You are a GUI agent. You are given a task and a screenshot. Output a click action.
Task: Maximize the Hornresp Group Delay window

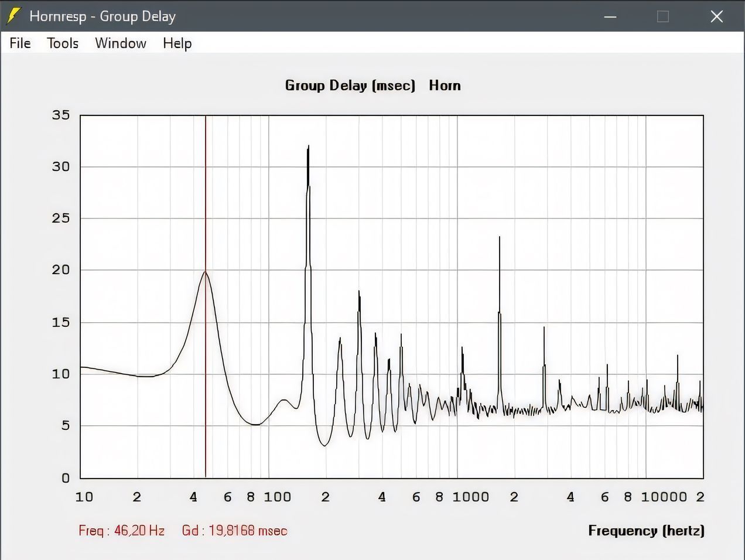(x=663, y=16)
